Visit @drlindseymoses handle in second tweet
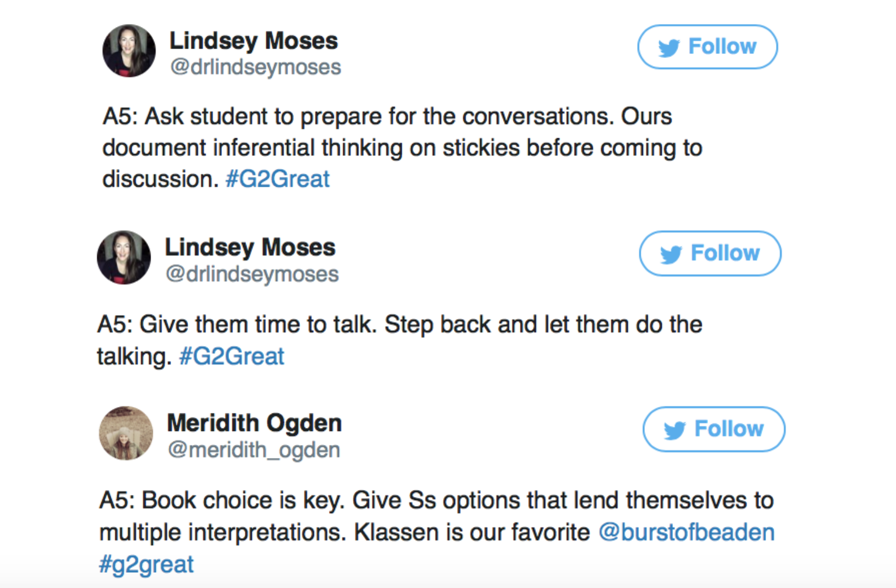The height and width of the screenshot is (588, 896). (252, 274)
